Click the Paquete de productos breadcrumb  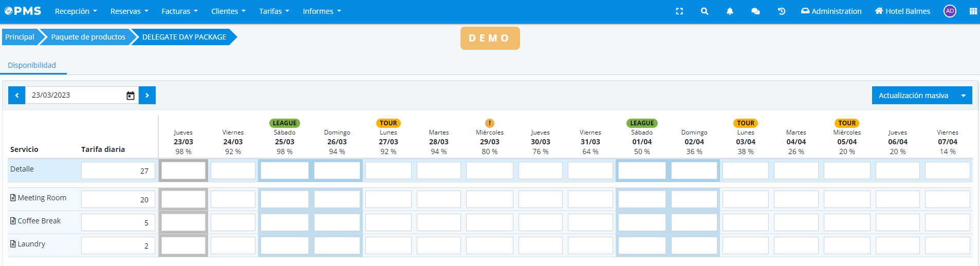(x=88, y=37)
